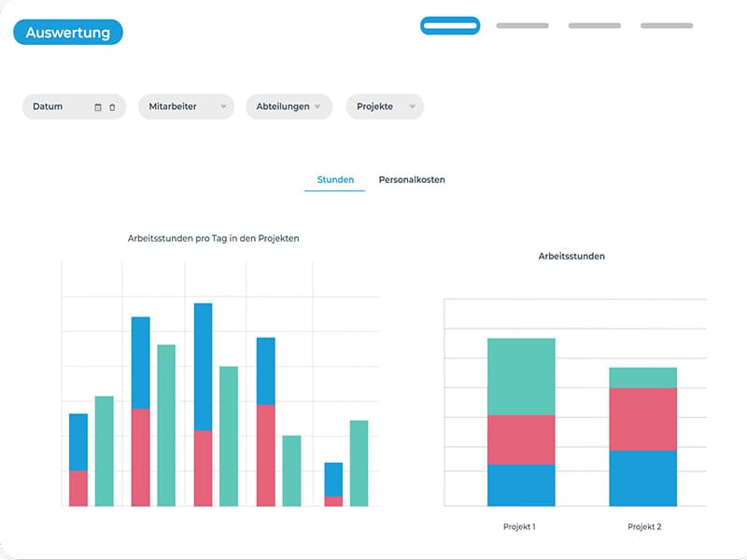Switch to the Stunden tab

coord(335,179)
